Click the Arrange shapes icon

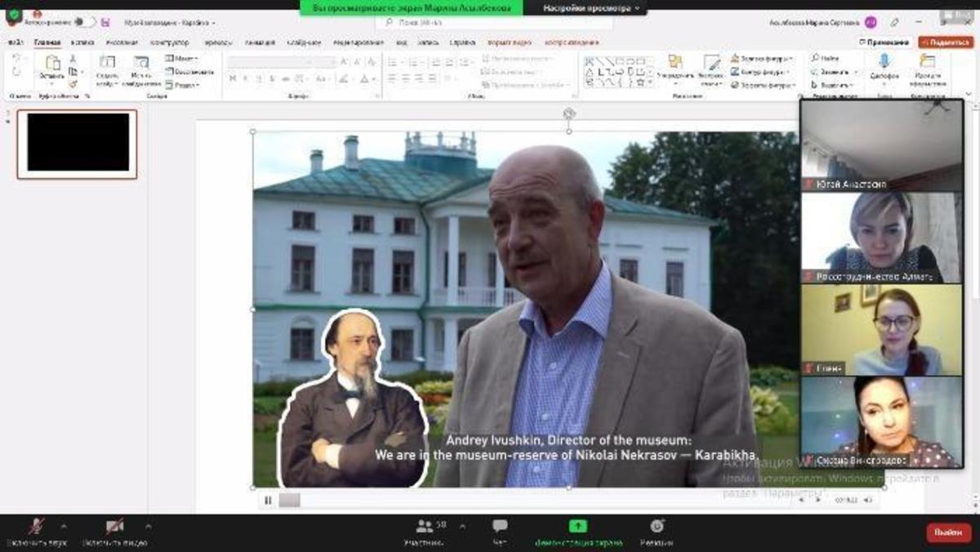coord(675,63)
